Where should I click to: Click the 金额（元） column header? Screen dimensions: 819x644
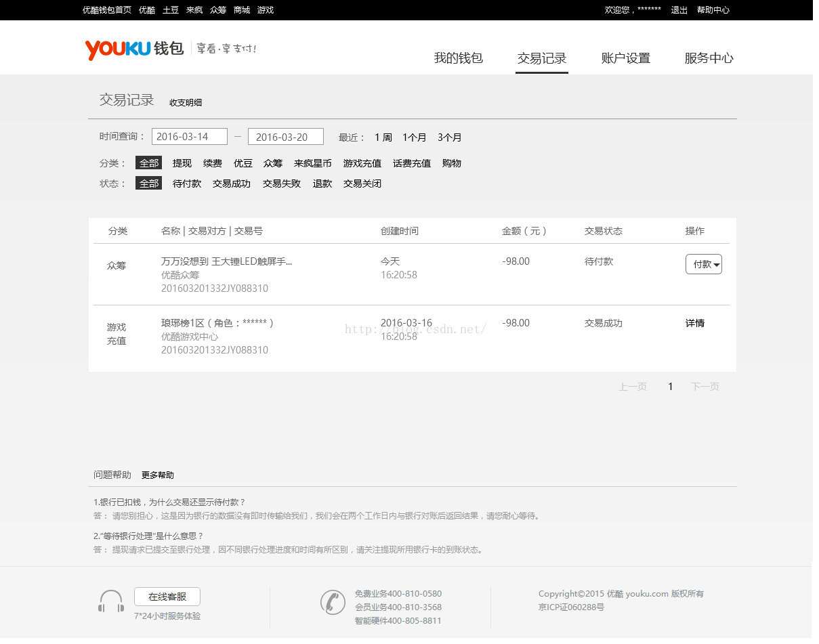coord(524,231)
